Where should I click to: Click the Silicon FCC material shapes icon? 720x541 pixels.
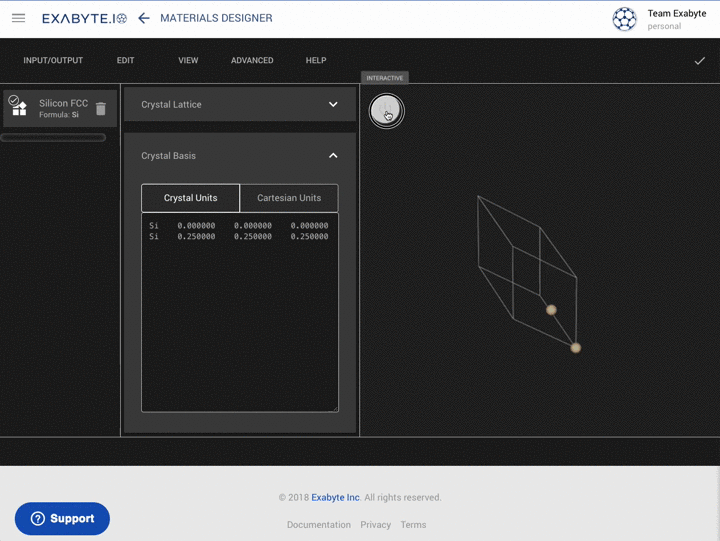(x=19, y=108)
